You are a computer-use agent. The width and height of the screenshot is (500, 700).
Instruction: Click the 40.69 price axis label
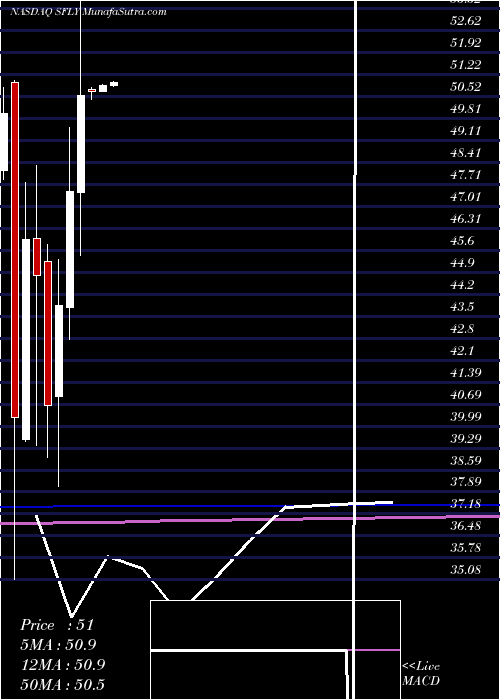[466, 395]
